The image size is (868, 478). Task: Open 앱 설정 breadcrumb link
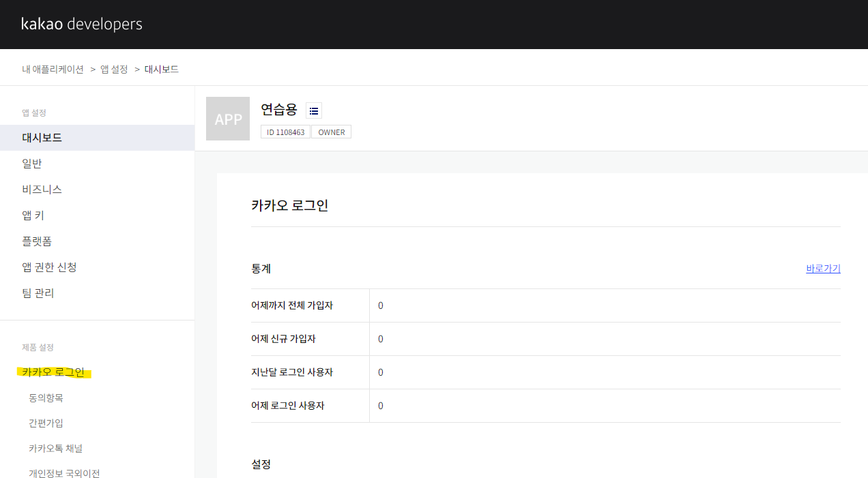[114, 69]
